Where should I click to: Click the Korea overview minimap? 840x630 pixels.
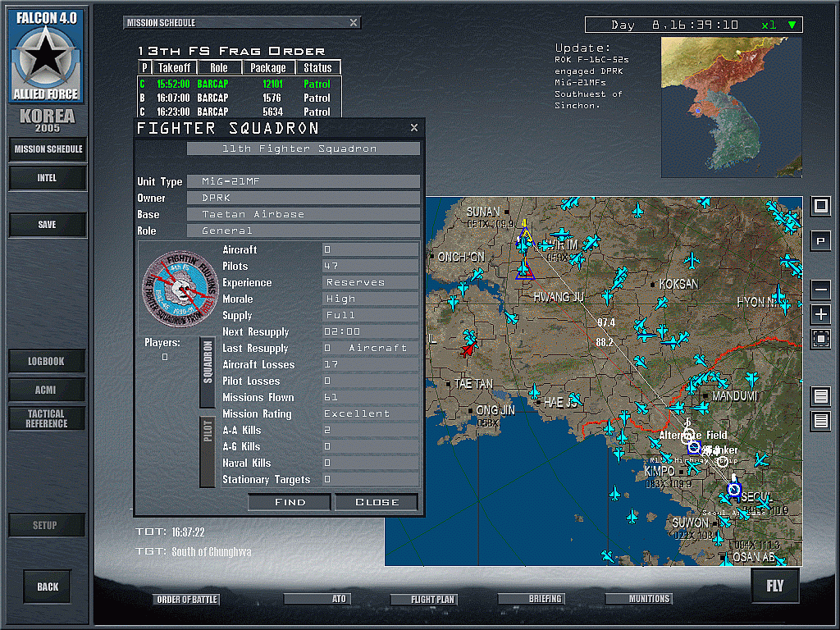731,107
